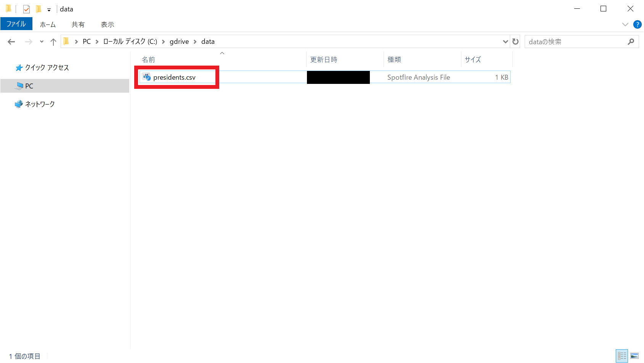The height and width of the screenshot is (363, 644).
Task: Expand chevron after PC in breadcrumb
Action: [x=97, y=42]
